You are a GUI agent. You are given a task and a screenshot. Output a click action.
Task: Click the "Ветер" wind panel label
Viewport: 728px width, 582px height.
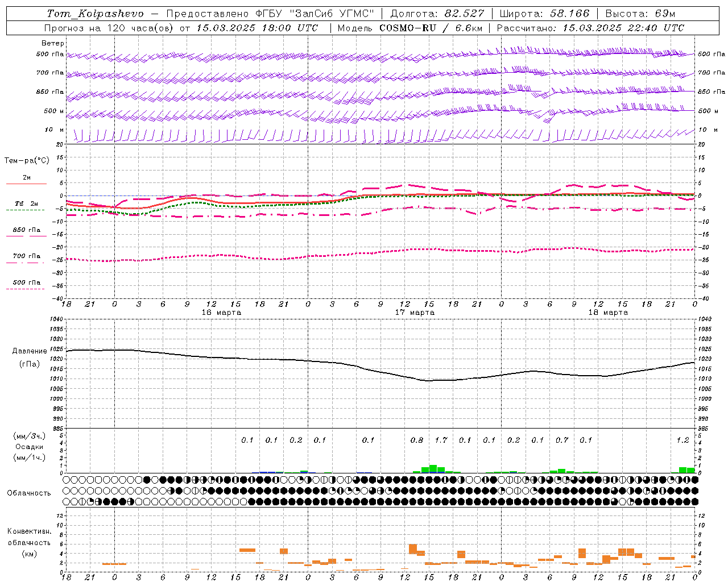pyautogui.click(x=53, y=43)
